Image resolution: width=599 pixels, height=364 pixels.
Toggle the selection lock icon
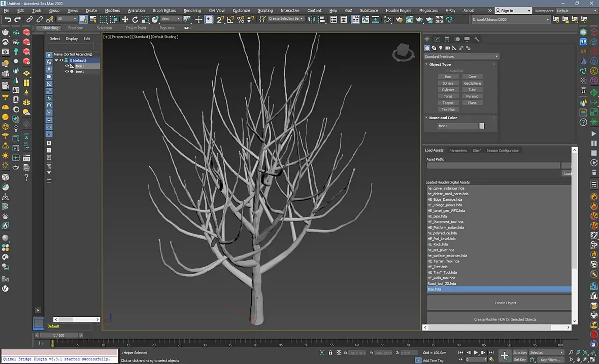(331, 353)
